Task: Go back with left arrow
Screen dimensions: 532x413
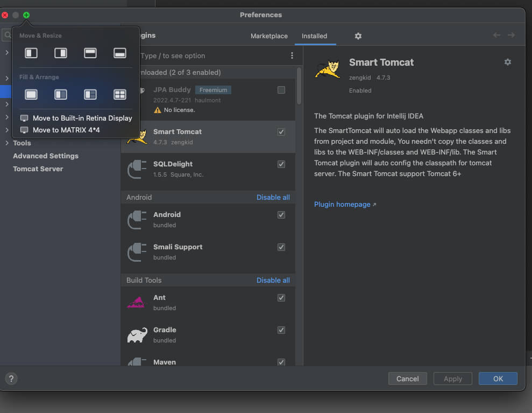Action: [496, 35]
